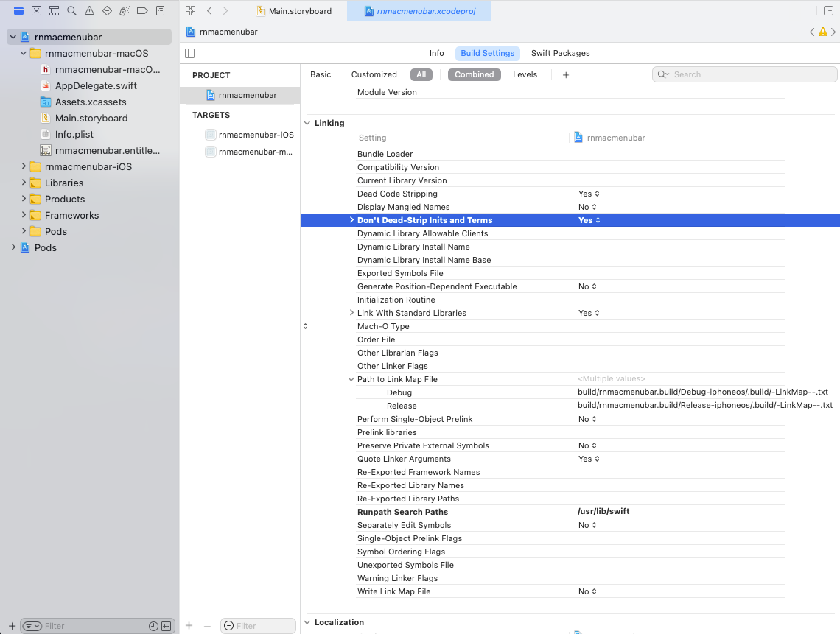The width and height of the screenshot is (840, 634).
Task: Open the Test navigator diamond icon
Action: click(107, 11)
